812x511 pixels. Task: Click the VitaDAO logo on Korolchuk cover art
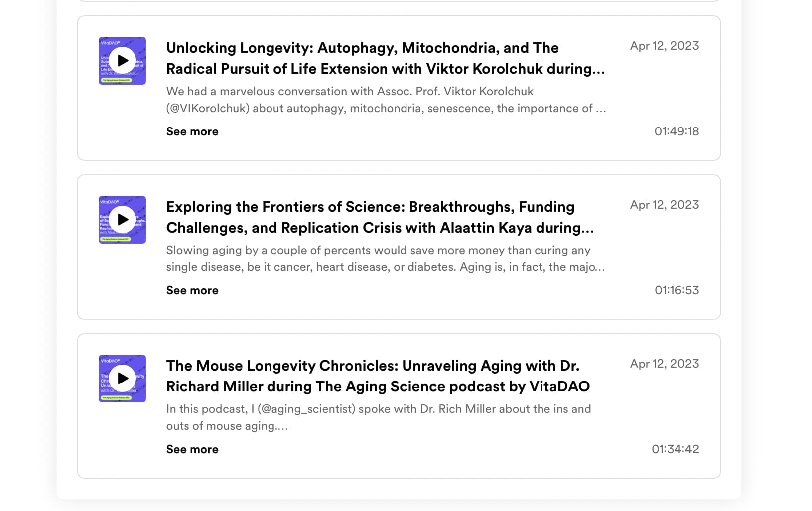coord(110,43)
